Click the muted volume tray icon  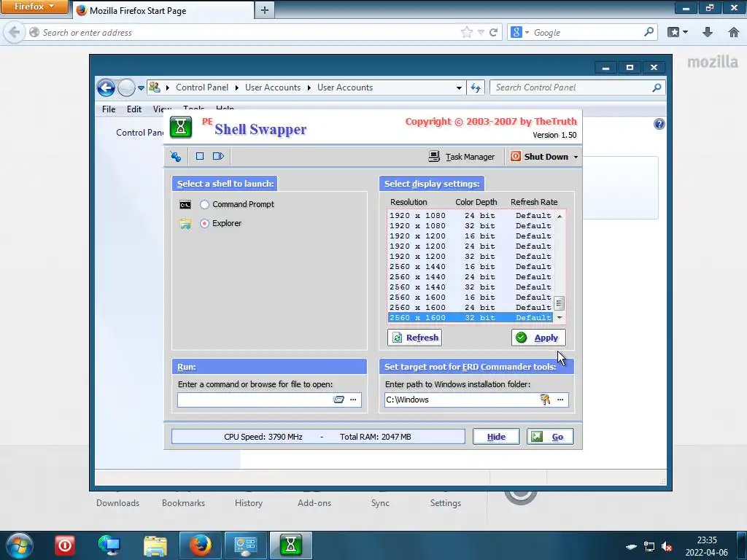(667, 547)
